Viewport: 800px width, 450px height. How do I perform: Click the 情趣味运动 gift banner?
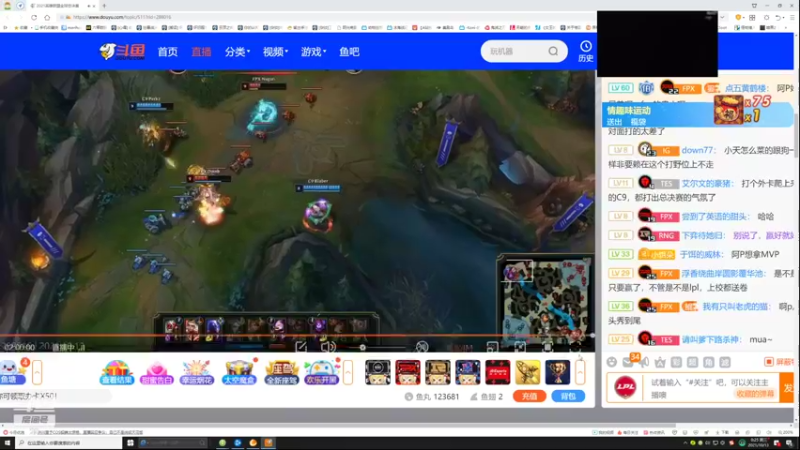point(697,115)
